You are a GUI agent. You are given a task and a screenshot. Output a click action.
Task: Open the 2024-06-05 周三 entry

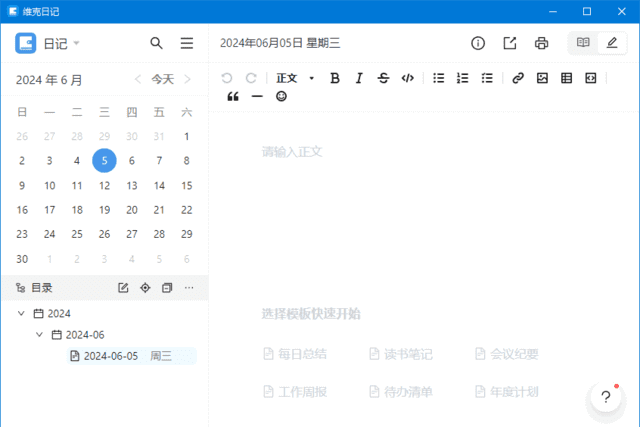click(x=131, y=356)
